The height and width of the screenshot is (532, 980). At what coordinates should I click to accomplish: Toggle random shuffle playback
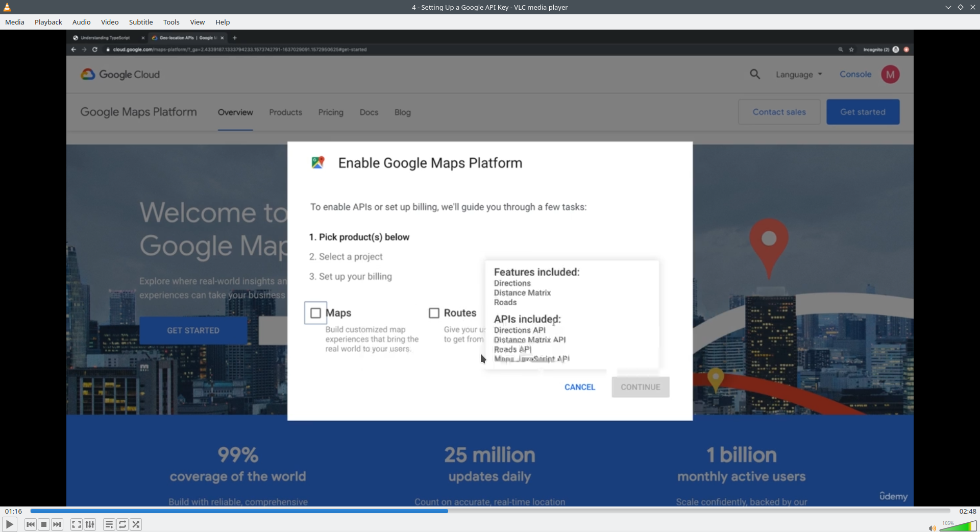136,524
